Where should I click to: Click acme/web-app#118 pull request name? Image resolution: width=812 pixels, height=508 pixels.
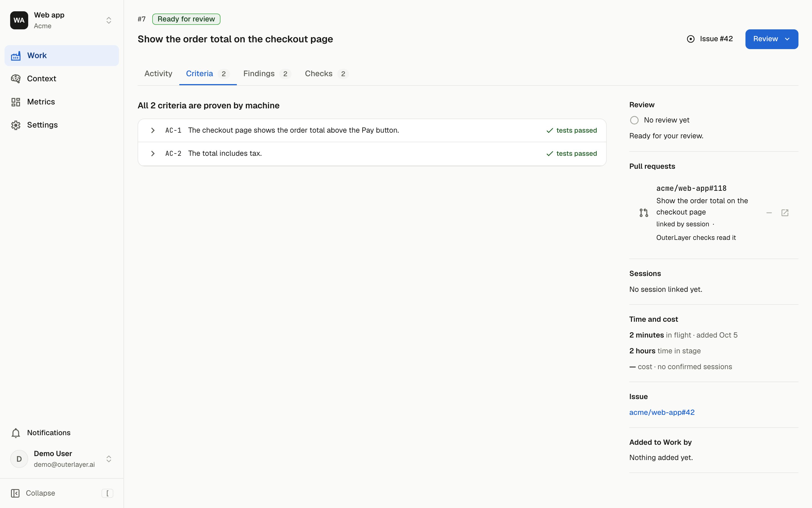pyautogui.click(x=691, y=189)
